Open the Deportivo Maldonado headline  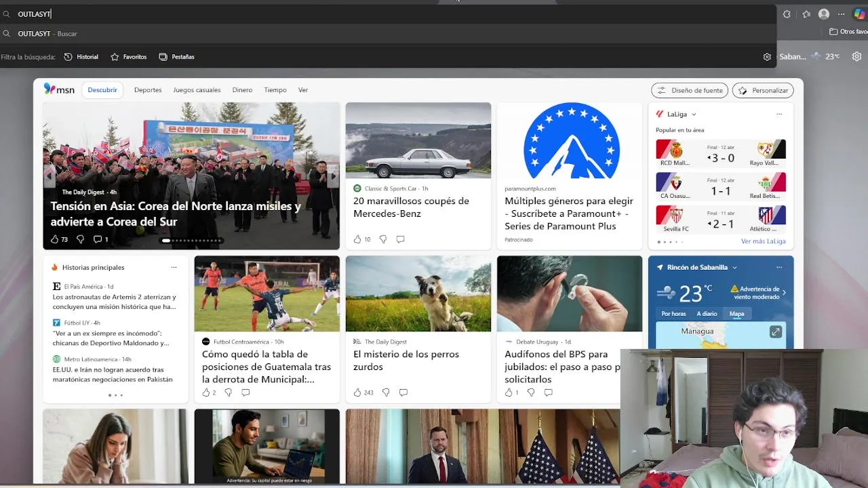coord(111,338)
